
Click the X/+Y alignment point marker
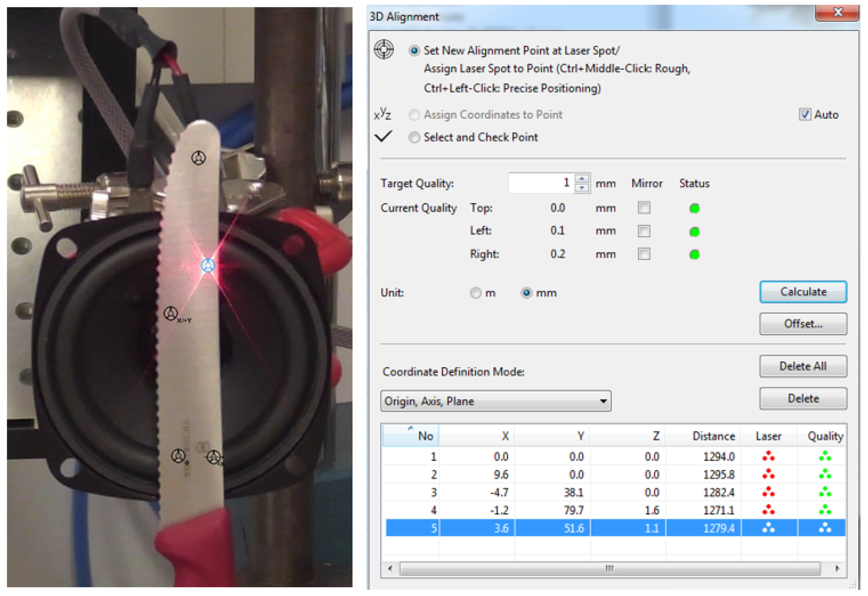(x=171, y=313)
